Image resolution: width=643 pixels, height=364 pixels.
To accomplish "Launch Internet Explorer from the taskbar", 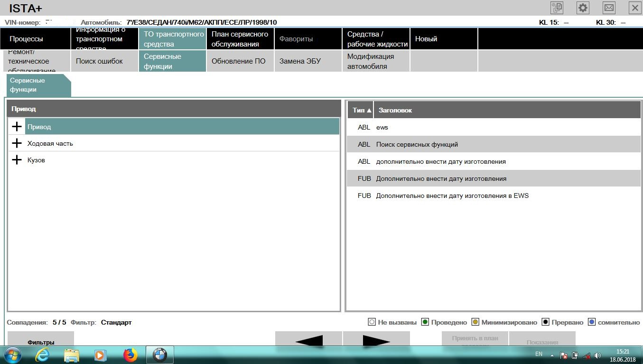I will tap(42, 355).
